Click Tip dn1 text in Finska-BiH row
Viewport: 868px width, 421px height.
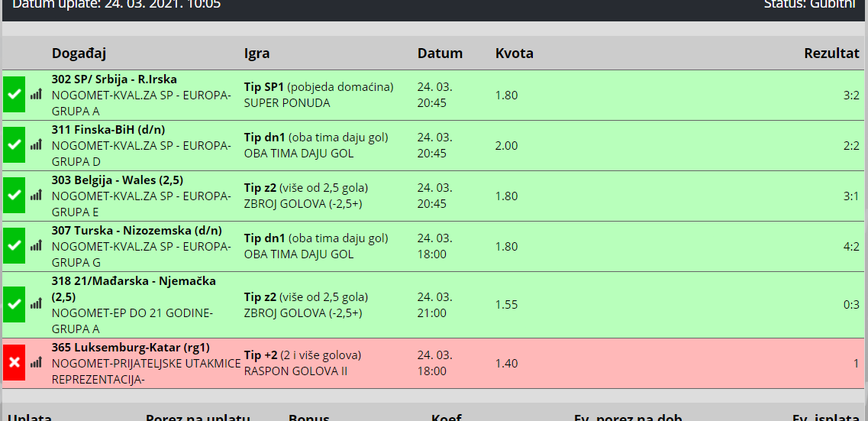tap(316, 138)
